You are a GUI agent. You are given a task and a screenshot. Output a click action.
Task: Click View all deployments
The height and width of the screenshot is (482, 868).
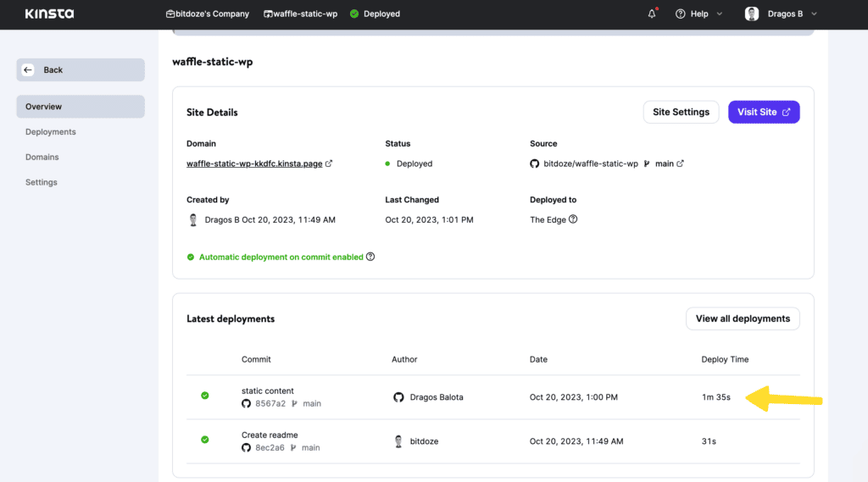pos(743,319)
